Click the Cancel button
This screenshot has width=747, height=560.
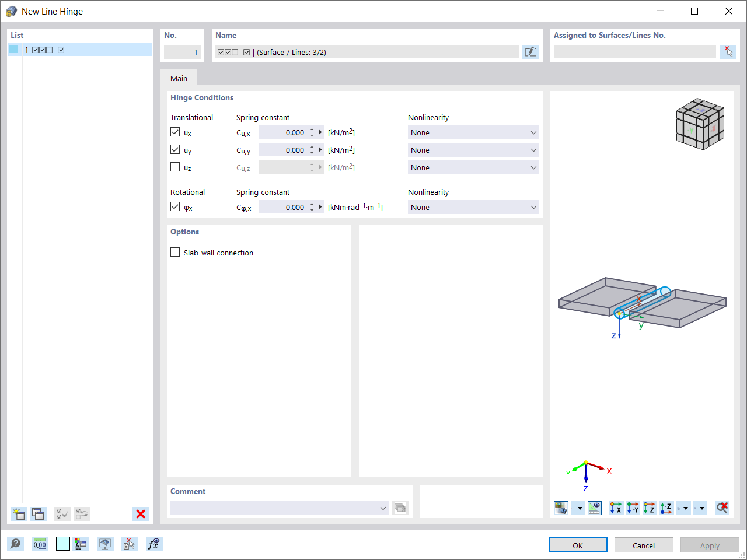(x=644, y=545)
